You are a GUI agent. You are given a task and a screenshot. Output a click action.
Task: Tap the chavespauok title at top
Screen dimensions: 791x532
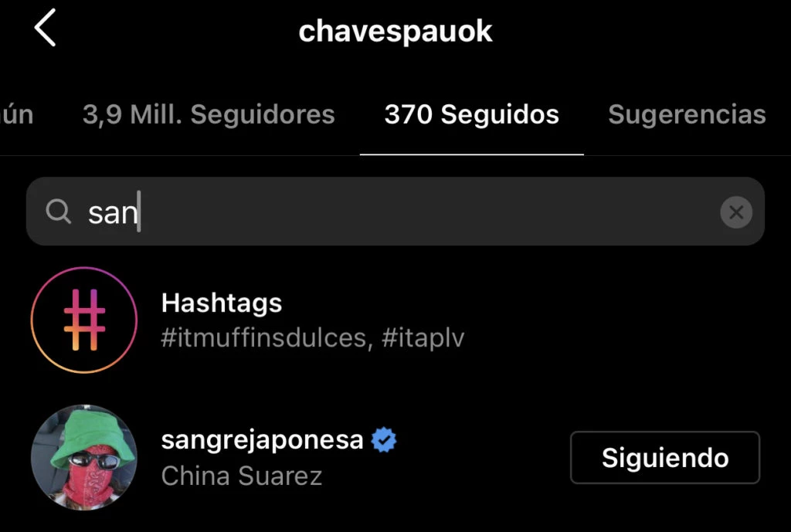point(395,31)
